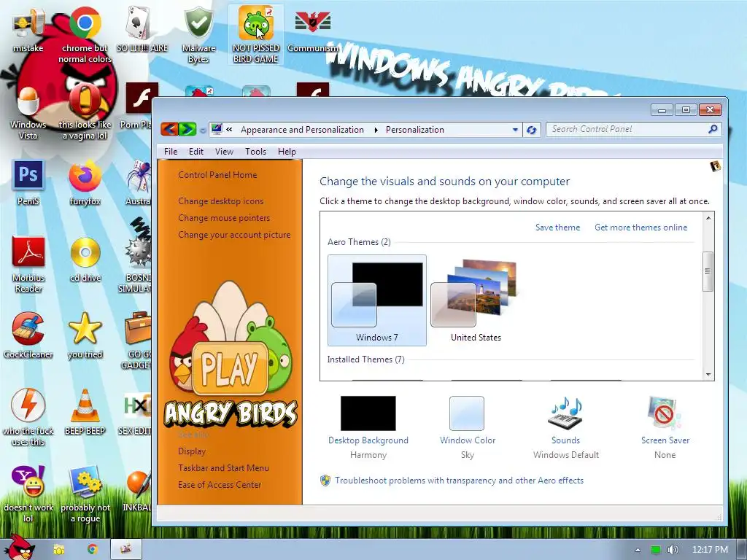Open the View menu

pyautogui.click(x=224, y=152)
